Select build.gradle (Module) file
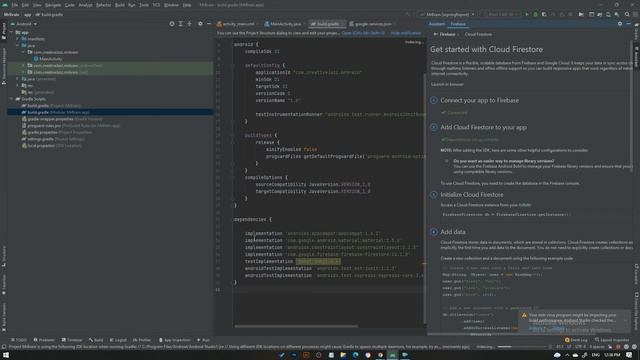 110,112
